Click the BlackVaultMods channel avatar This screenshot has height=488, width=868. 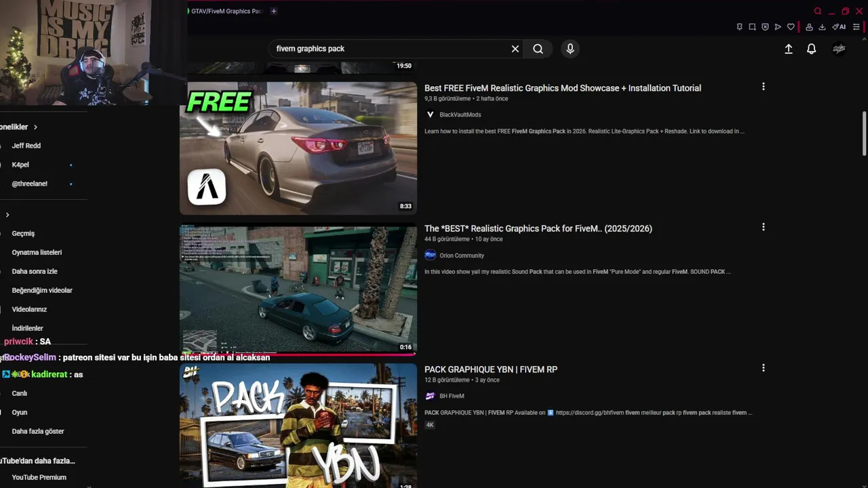tap(430, 115)
